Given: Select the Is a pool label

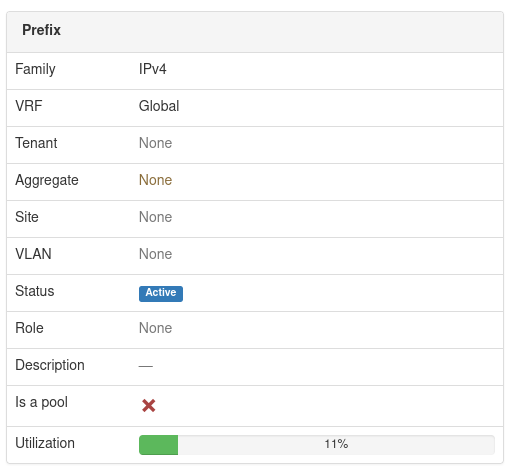Looking at the screenshot, I should tap(41, 402).
